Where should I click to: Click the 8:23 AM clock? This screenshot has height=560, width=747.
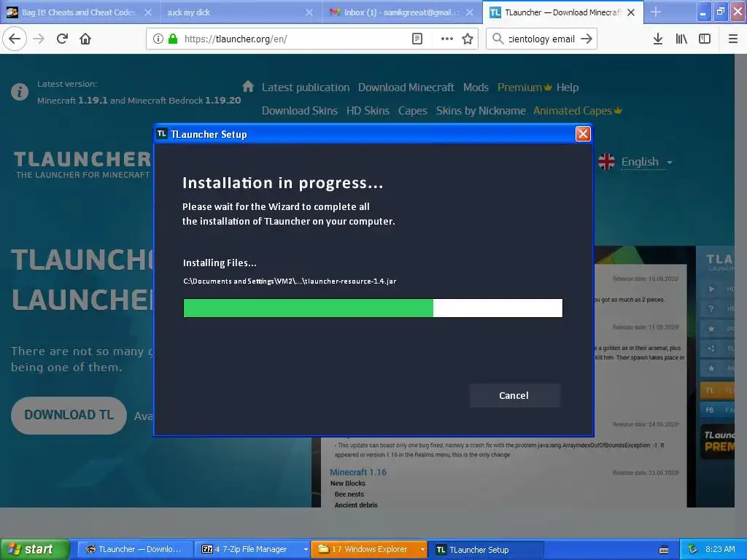pos(720,549)
